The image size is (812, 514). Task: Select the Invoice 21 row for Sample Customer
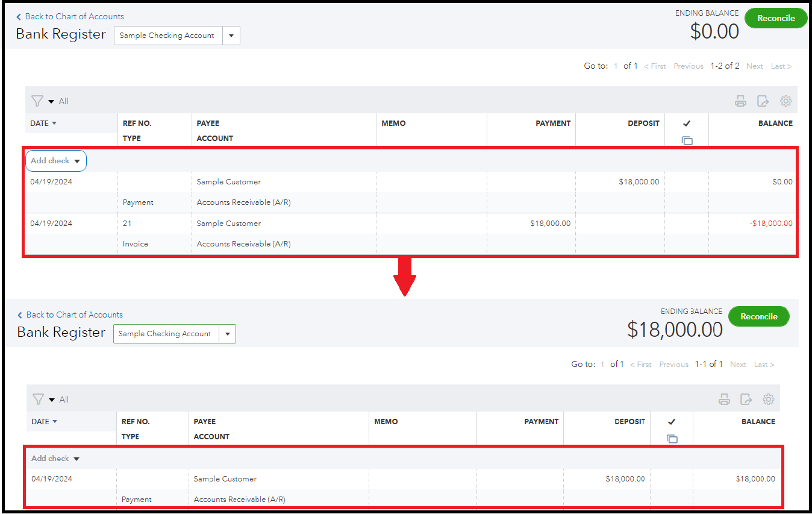229,224
